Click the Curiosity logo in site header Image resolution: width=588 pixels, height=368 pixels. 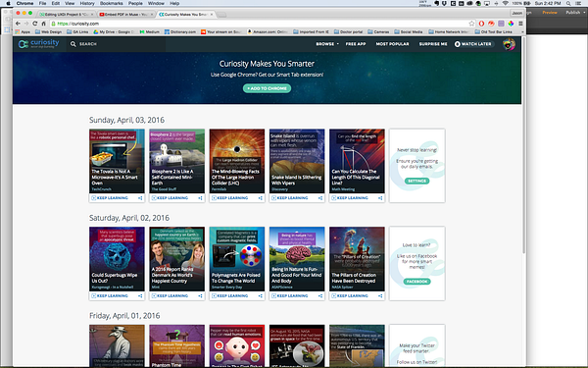(x=38, y=44)
